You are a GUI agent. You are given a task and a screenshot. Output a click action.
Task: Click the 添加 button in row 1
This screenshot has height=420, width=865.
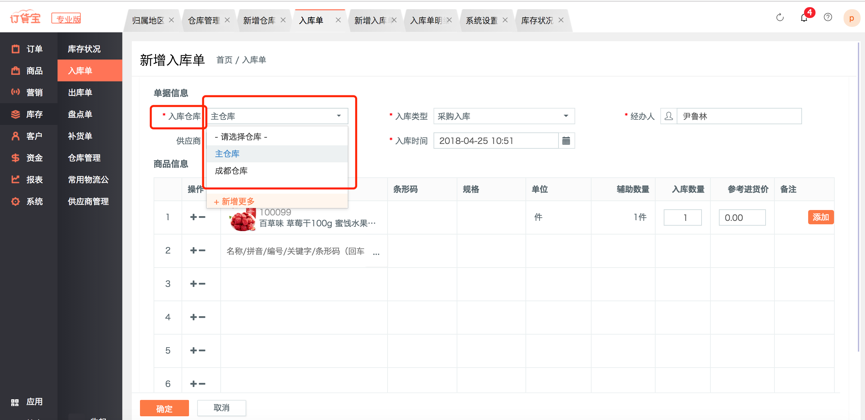coord(820,217)
